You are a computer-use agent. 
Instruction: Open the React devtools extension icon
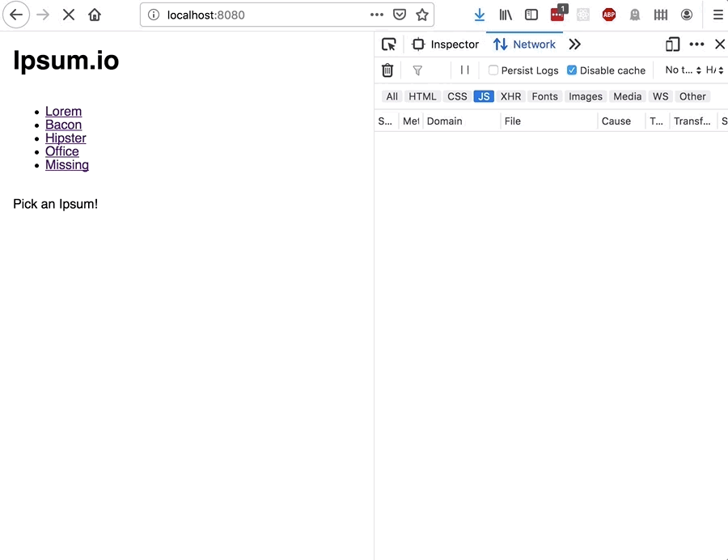[x=583, y=15]
